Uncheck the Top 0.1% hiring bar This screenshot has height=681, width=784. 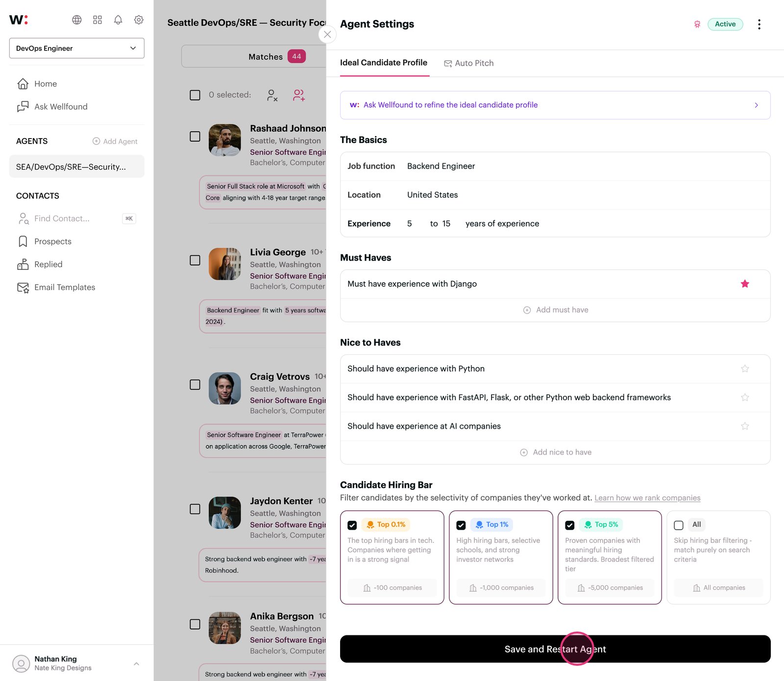tap(352, 525)
